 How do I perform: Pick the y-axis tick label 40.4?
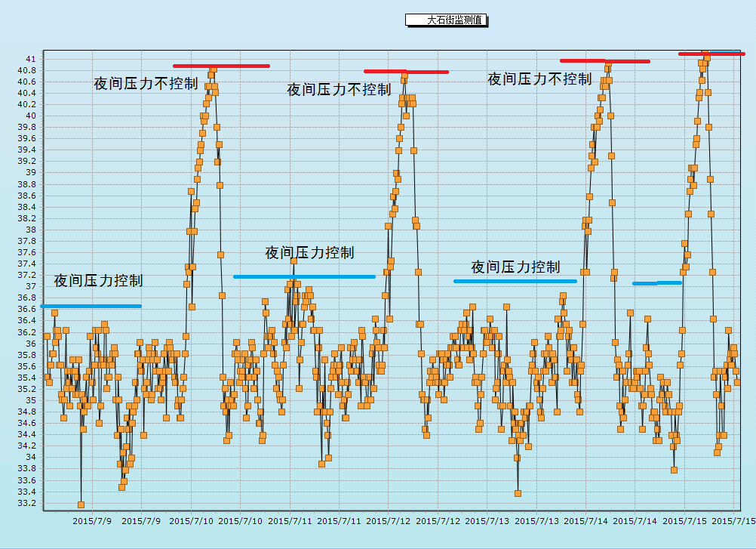pos(27,93)
